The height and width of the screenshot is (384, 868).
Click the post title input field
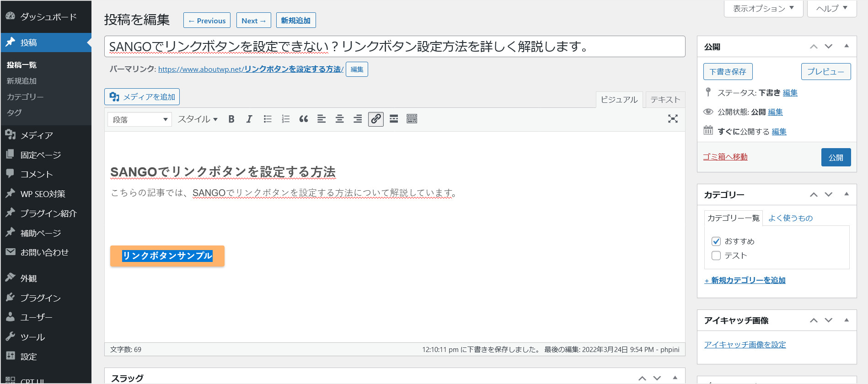[394, 47]
